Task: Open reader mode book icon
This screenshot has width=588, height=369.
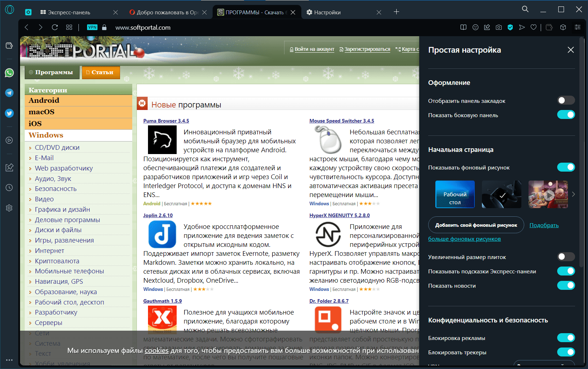Action: point(463,27)
